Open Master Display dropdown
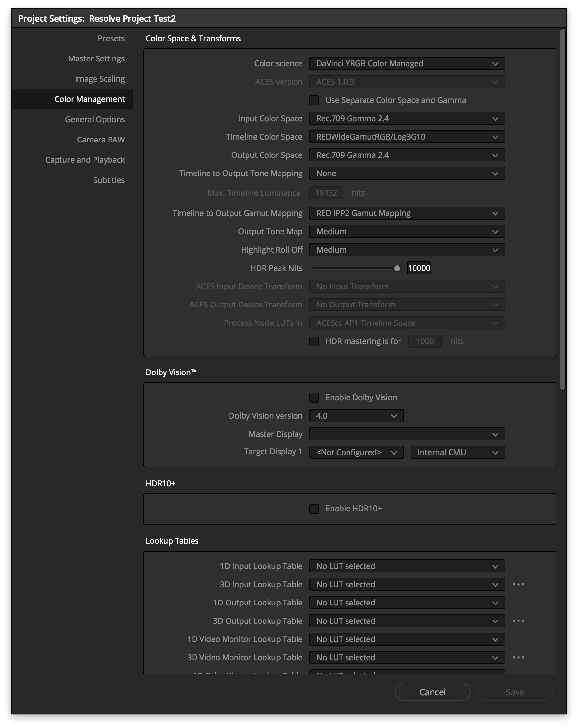 pyautogui.click(x=407, y=434)
